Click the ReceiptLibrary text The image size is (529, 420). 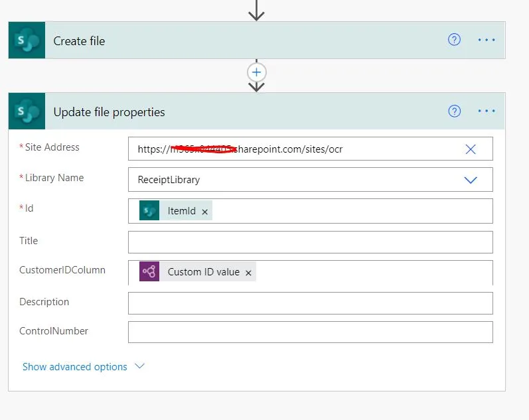click(169, 180)
